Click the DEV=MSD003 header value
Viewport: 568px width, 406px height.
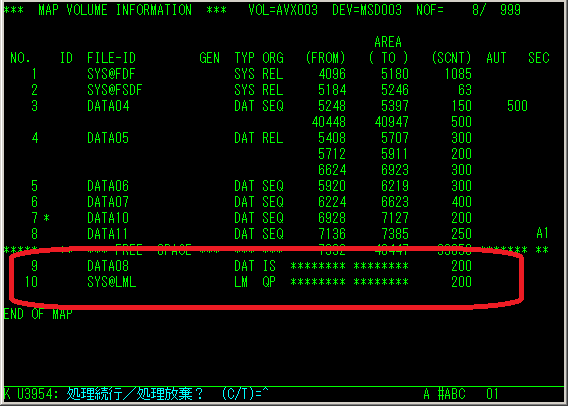[367, 10]
